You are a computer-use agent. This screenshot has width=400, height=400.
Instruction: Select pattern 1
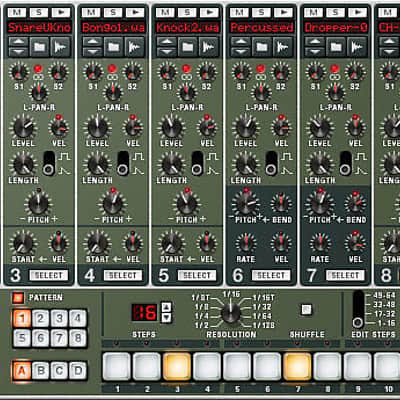pos(22,318)
